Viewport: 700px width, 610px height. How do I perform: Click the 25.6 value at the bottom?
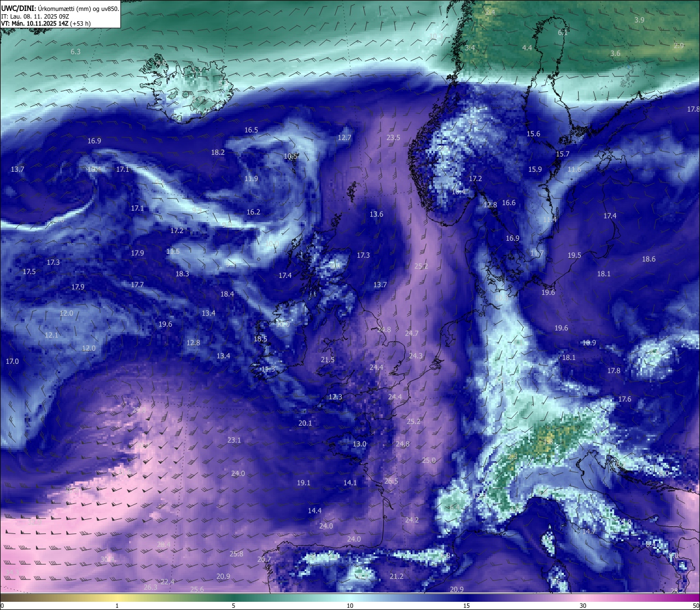coord(197,589)
